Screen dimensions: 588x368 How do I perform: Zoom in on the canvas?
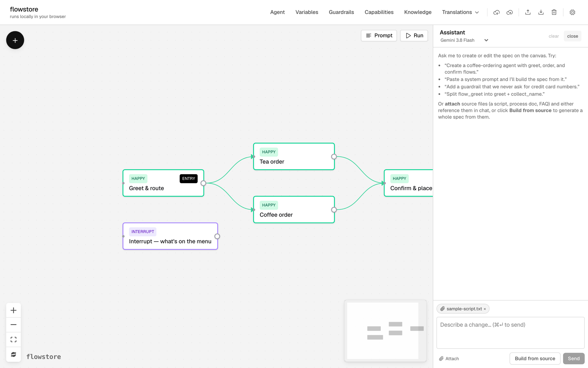(14, 310)
